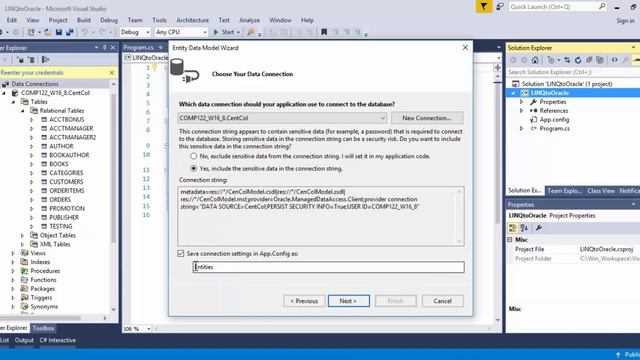Click the Cancel button in the wizard
The height and width of the screenshot is (360, 640).
(x=442, y=301)
